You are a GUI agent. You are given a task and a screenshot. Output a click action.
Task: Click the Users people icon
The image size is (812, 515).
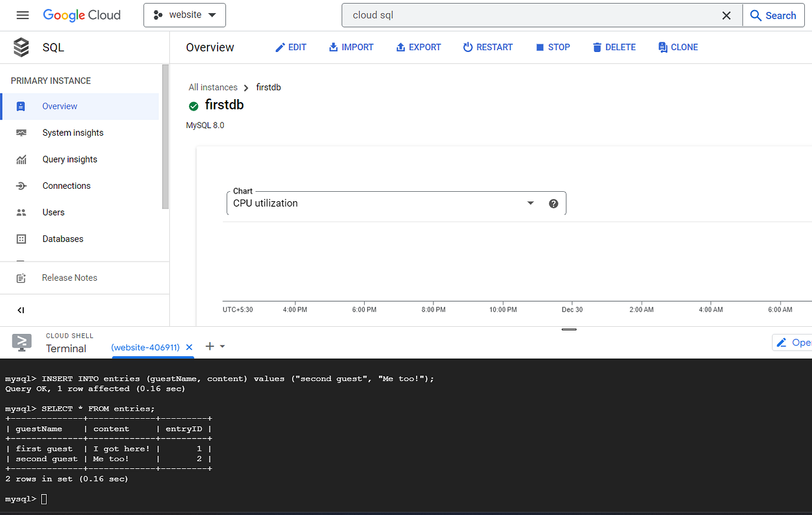click(22, 212)
